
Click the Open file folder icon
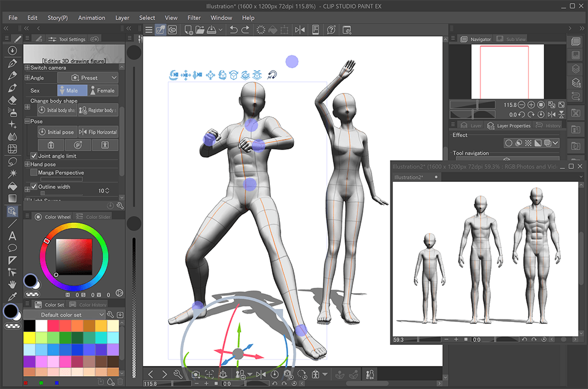pos(200,29)
